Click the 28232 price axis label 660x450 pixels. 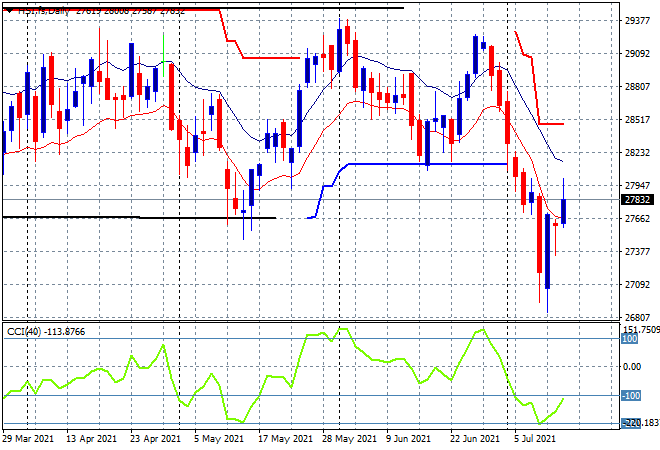tap(638, 152)
